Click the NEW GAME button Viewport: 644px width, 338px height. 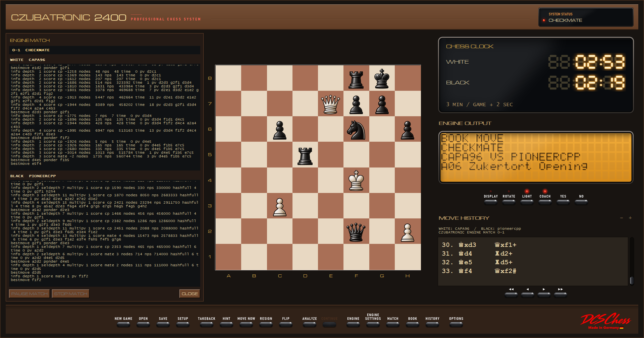pyautogui.click(x=123, y=324)
